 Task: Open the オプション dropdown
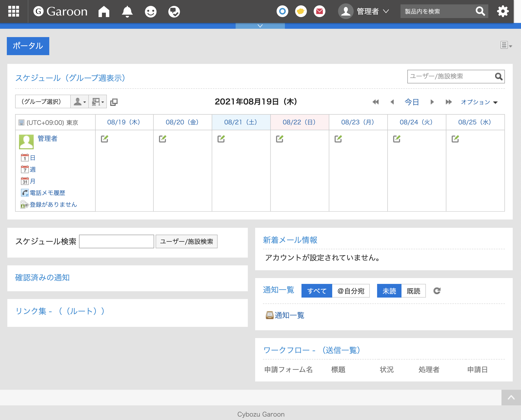click(479, 102)
